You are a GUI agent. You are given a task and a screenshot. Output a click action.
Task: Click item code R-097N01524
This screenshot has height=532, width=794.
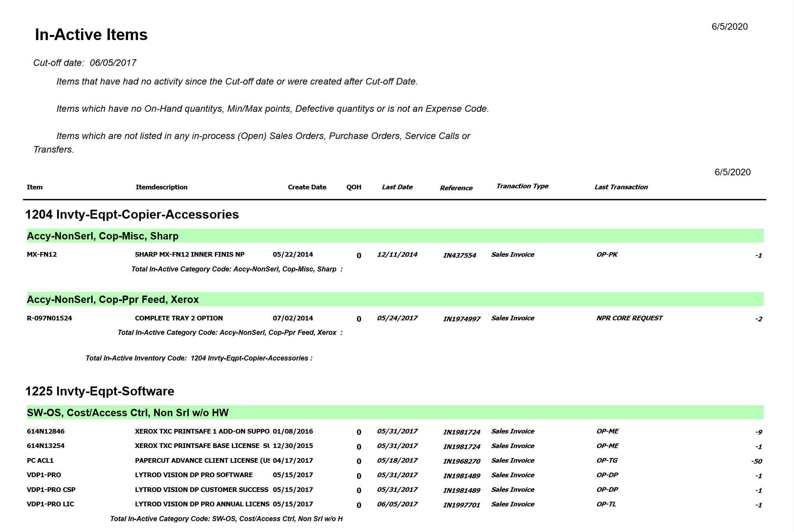[x=49, y=318]
